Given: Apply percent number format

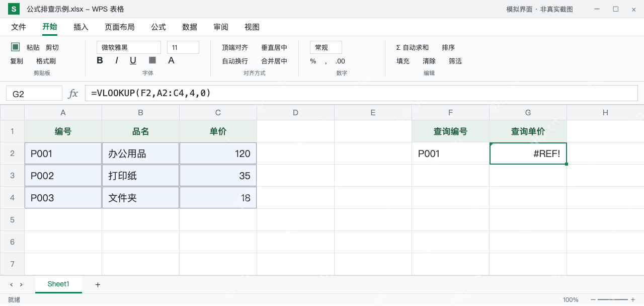Looking at the screenshot, I should pos(313,61).
